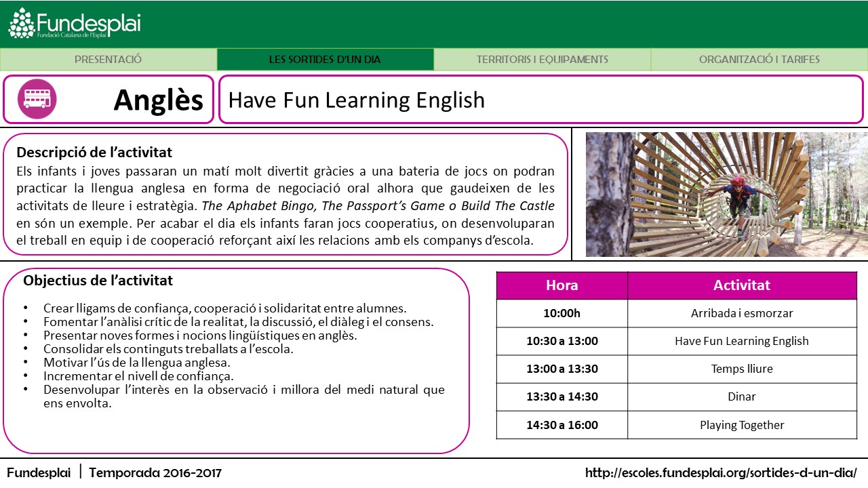Click the rope tunnel activity photo
Screen dimensions: 868x488
(726, 195)
